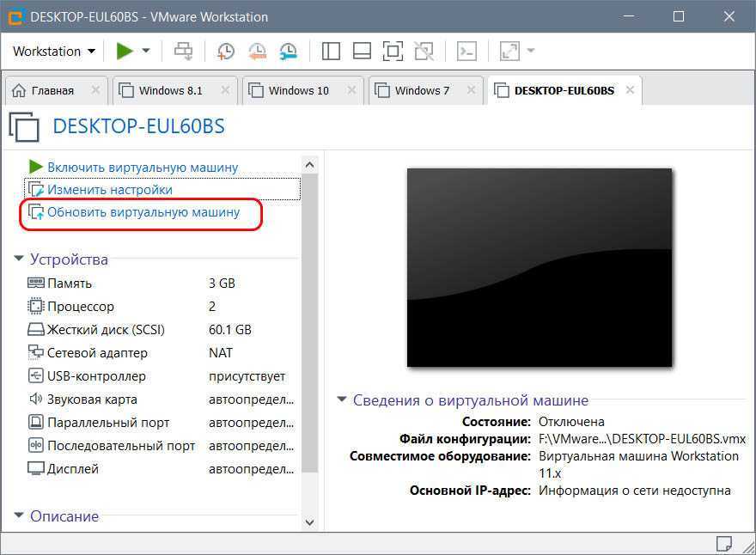Click Включить виртуальную машину link
Image resolution: width=756 pixels, height=555 pixels.
pos(143,167)
